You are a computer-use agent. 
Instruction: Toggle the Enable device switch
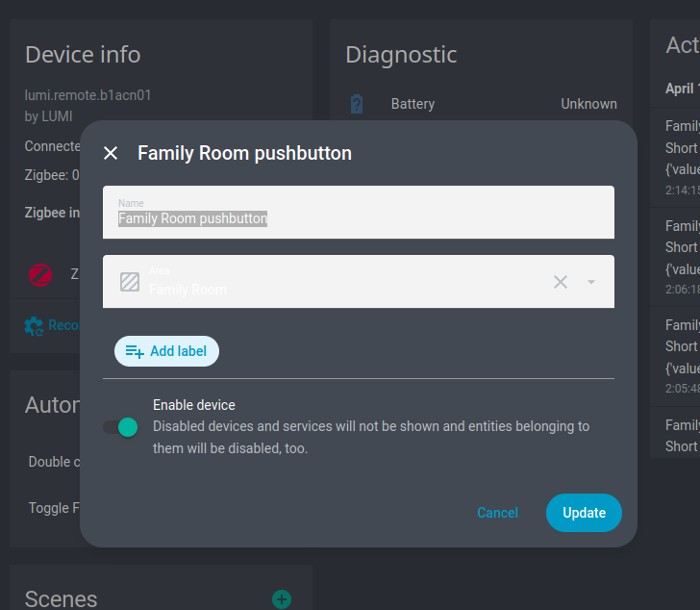[x=121, y=426]
